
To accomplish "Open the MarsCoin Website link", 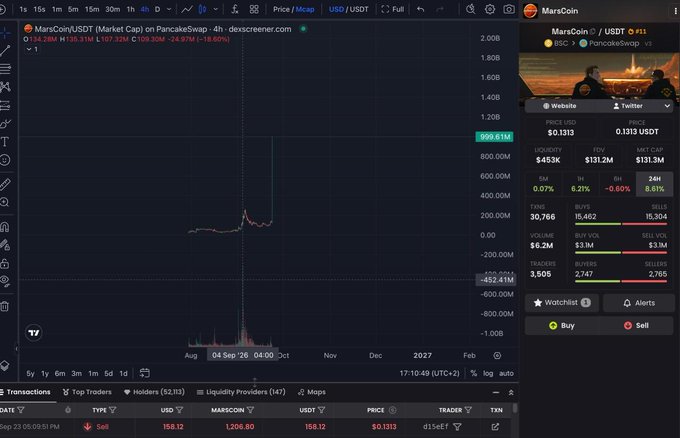I will (x=559, y=106).
